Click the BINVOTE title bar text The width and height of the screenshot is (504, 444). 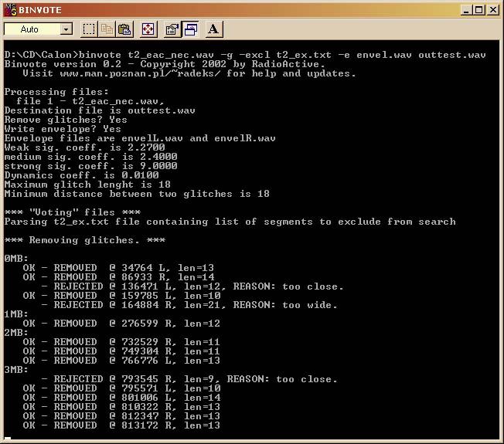[x=40, y=10]
